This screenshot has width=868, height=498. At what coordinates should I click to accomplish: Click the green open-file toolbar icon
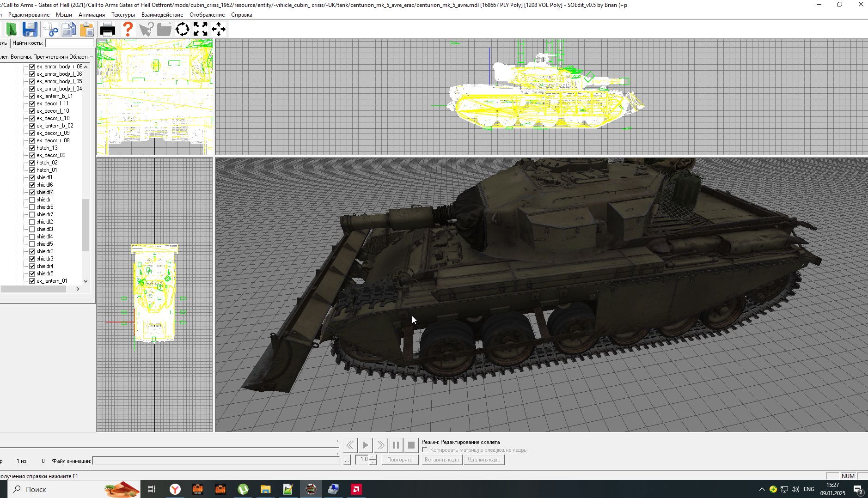point(11,30)
